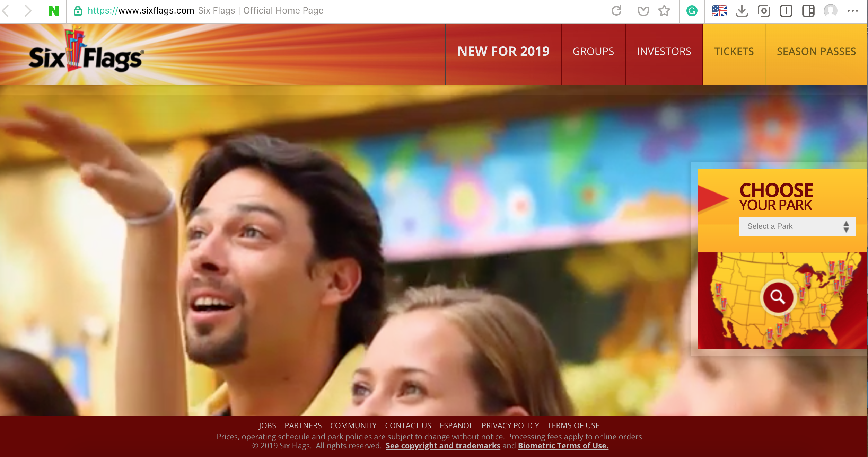Open the three-dot browser menu
This screenshot has width=868, height=457.
[852, 11]
